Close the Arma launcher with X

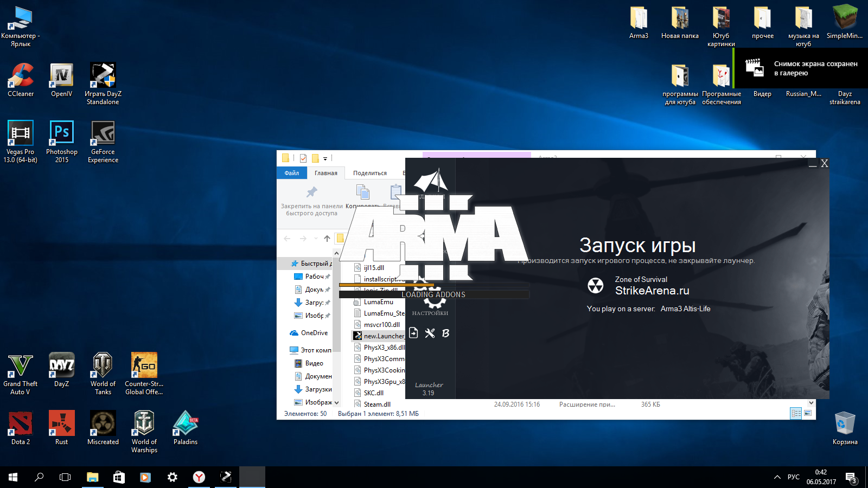[824, 163]
